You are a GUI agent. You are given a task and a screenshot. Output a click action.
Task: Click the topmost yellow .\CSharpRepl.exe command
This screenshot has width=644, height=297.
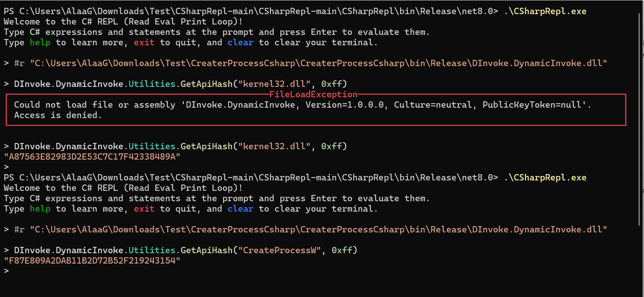(545, 11)
